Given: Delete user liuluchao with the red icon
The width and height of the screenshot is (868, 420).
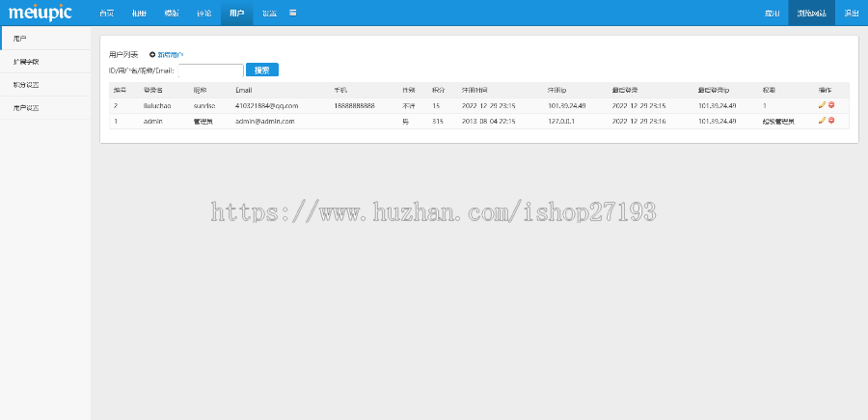Looking at the screenshot, I should [831, 104].
